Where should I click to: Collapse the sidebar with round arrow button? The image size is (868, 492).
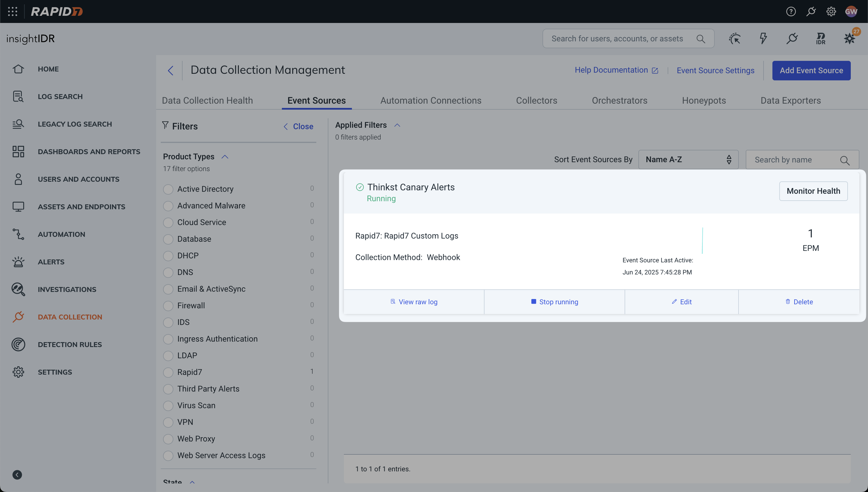point(17,475)
